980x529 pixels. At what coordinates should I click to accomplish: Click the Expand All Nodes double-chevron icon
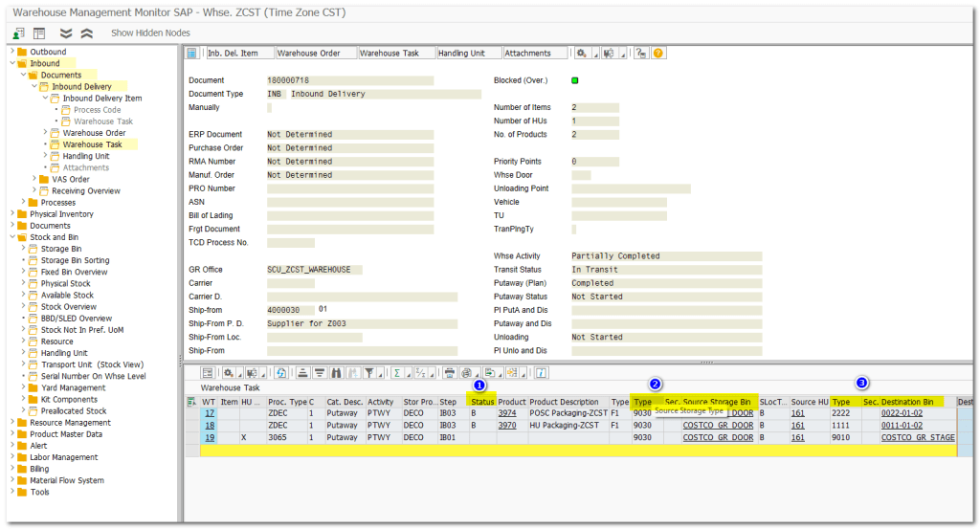(x=66, y=33)
